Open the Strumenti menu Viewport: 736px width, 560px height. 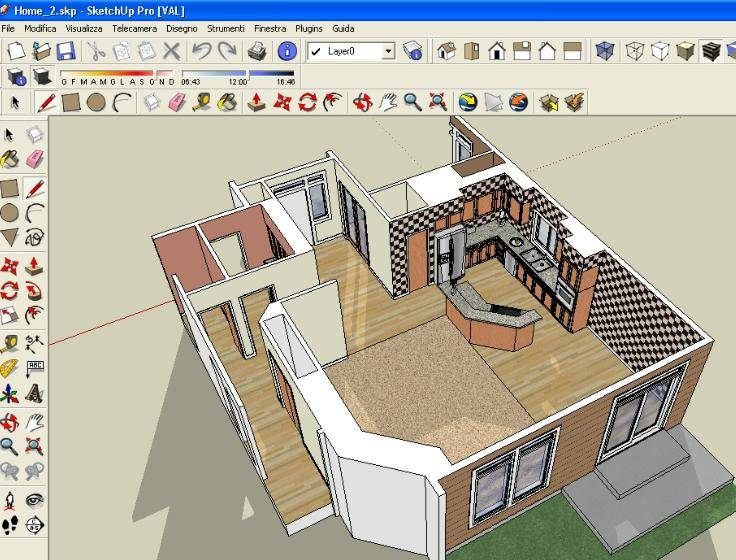226,29
